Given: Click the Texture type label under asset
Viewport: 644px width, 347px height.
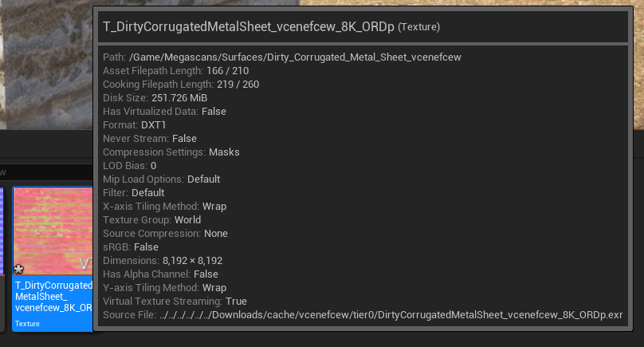Looking at the screenshot, I should 28,324.
